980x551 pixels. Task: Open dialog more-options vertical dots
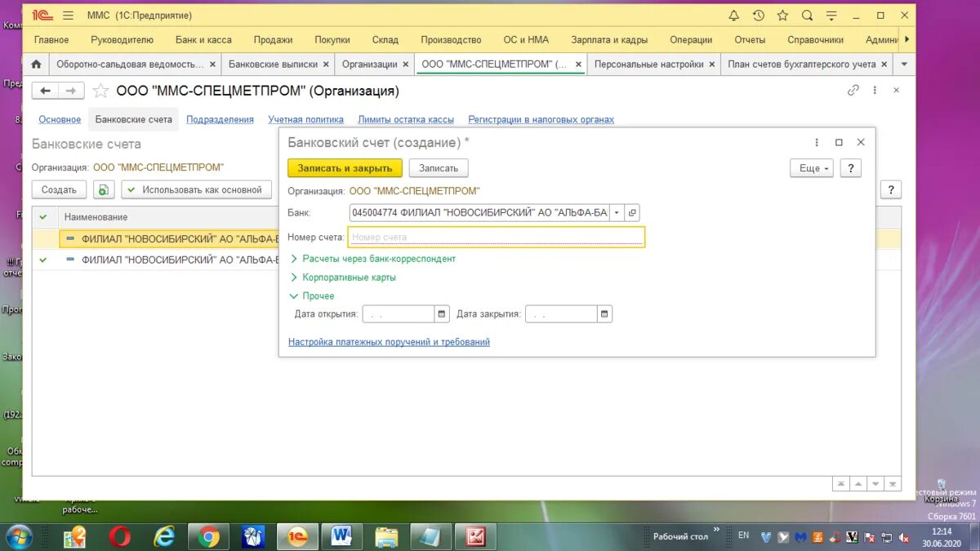[817, 142]
